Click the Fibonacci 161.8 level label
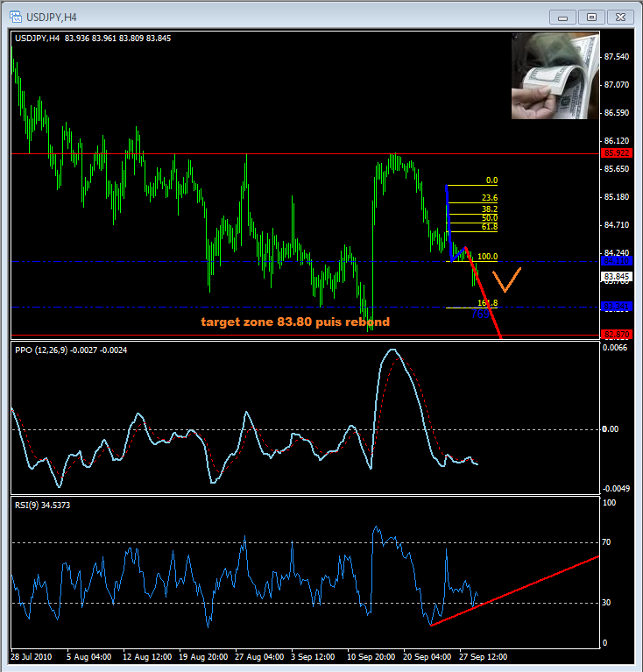This screenshot has height=672, width=643. [x=487, y=303]
